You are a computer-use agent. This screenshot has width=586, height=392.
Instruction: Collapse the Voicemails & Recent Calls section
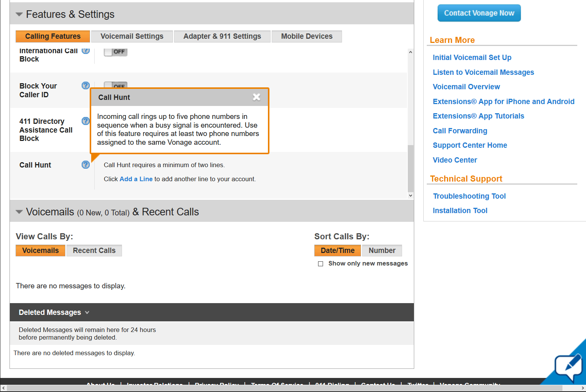pyautogui.click(x=19, y=212)
